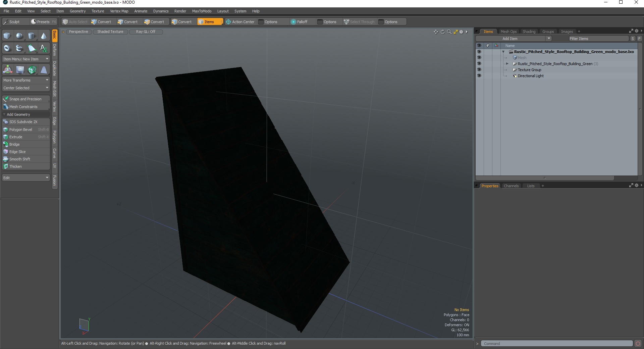644x349 pixels.
Task: Toggle Select Through mode
Action: 359,22
